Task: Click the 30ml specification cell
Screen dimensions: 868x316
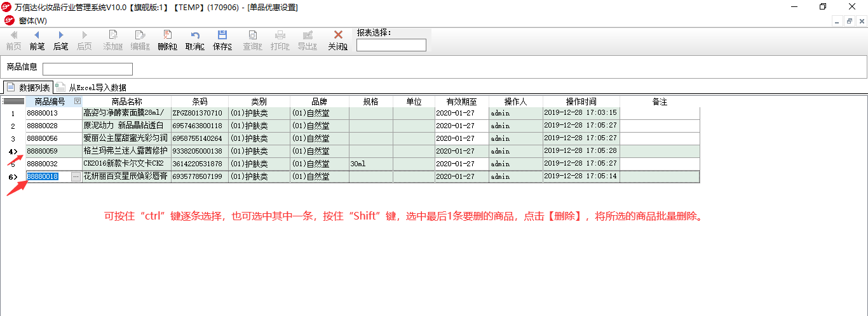Action: [x=371, y=164]
